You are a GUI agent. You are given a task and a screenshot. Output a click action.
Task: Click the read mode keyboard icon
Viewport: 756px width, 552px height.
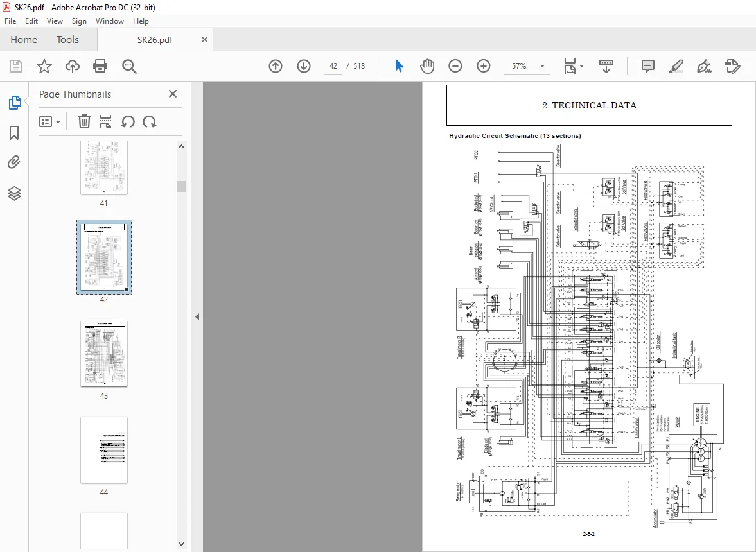(x=606, y=66)
